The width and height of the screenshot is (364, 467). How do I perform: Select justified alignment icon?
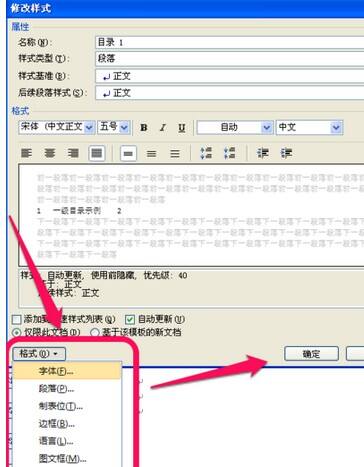click(97, 153)
